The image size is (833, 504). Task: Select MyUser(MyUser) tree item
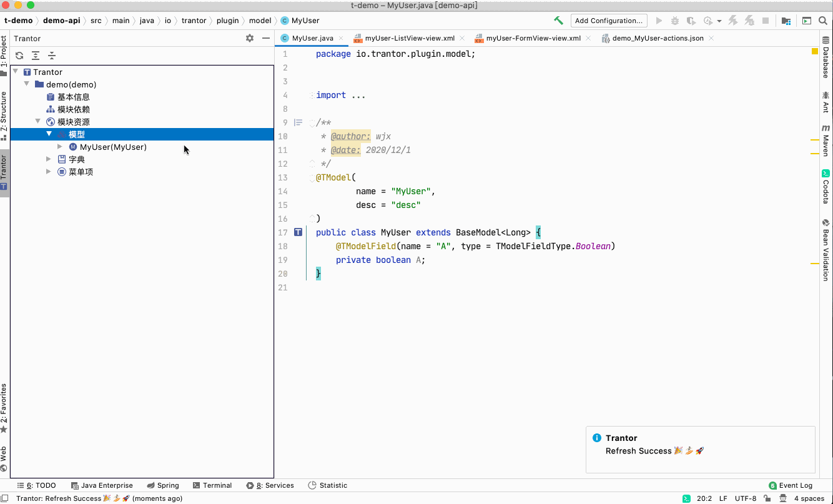click(113, 147)
